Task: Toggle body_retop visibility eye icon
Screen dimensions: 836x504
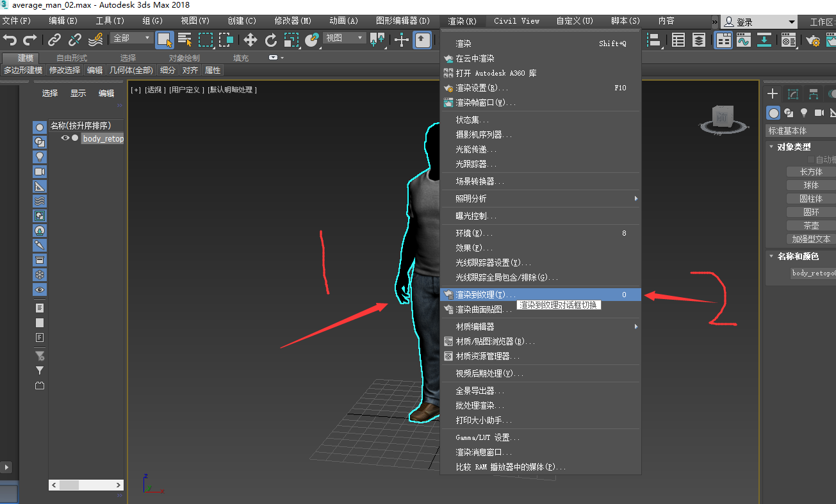Action: pyautogui.click(x=65, y=138)
